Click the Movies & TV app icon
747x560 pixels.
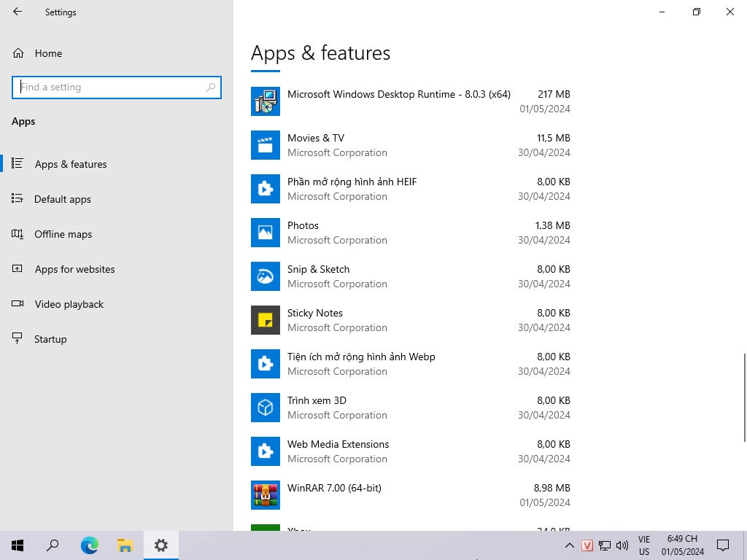(x=266, y=145)
